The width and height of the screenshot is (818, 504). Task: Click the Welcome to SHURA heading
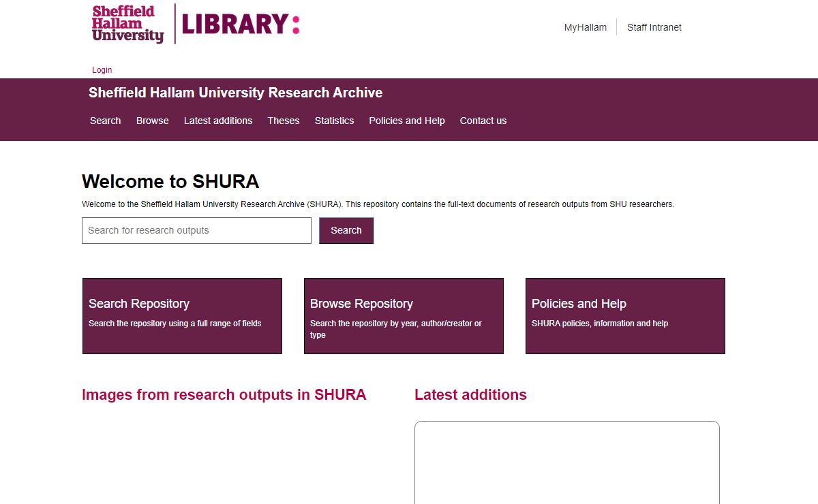click(170, 181)
